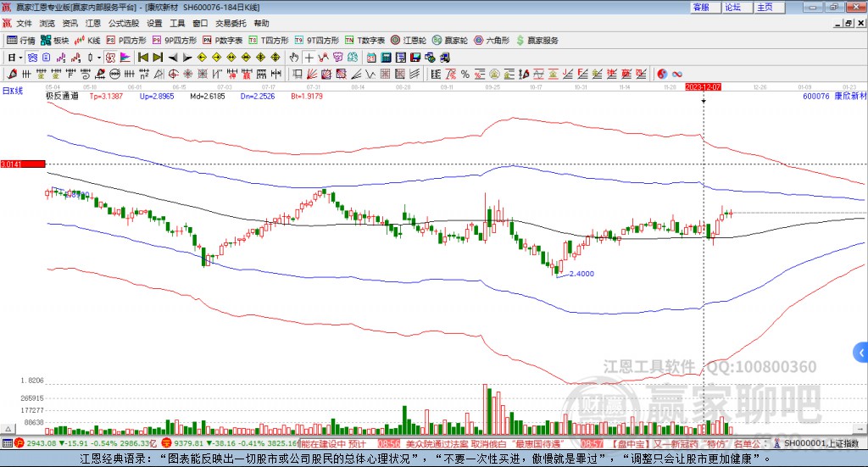Screen dimensions: 868x467
Task: Open the P数字表 number table
Action: tap(223, 41)
